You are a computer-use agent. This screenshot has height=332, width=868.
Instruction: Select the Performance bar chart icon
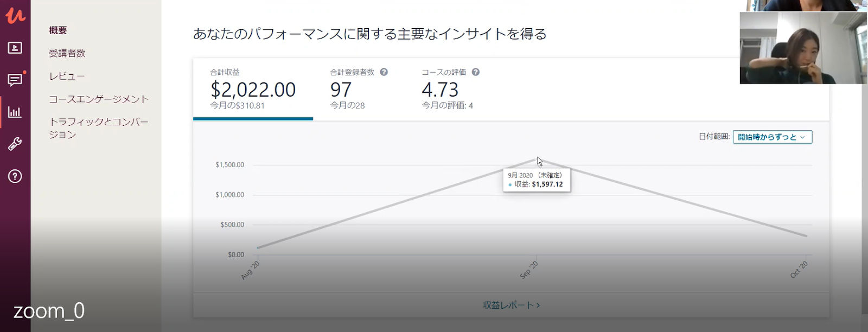[15, 112]
